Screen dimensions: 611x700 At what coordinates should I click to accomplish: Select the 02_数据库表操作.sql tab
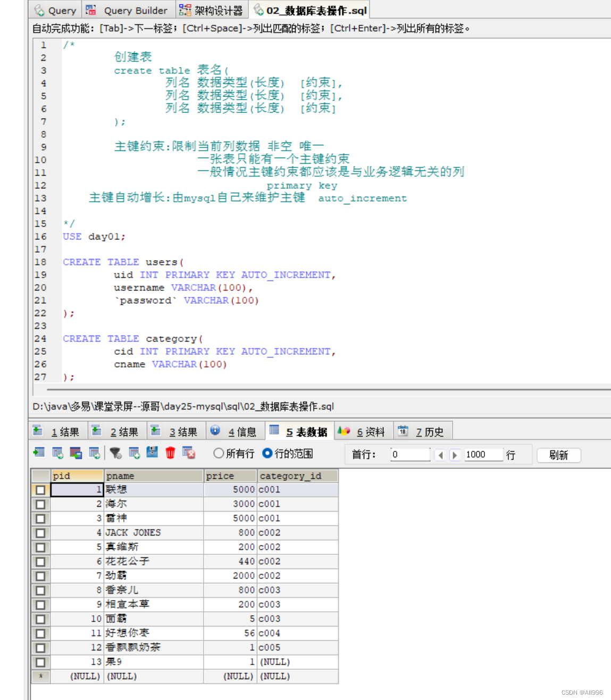310,10
